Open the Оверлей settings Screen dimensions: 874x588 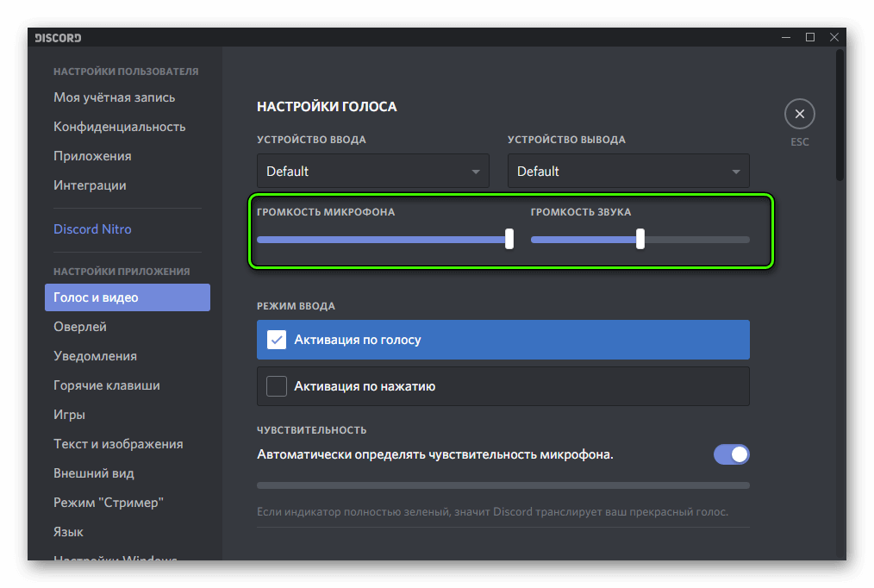79,327
